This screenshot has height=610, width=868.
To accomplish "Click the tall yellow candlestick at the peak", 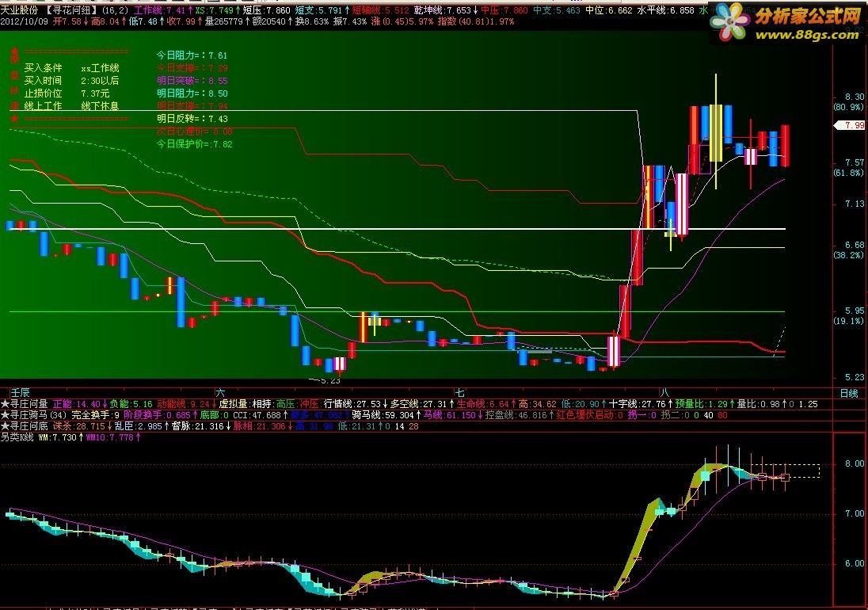I will click(716, 132).
